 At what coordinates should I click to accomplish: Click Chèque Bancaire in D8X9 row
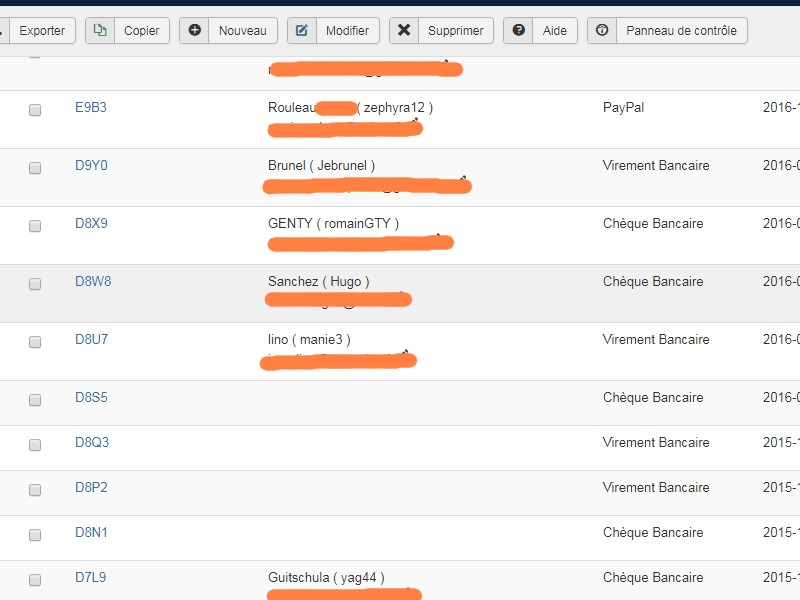pyautogui.click(x=653, y=223)
